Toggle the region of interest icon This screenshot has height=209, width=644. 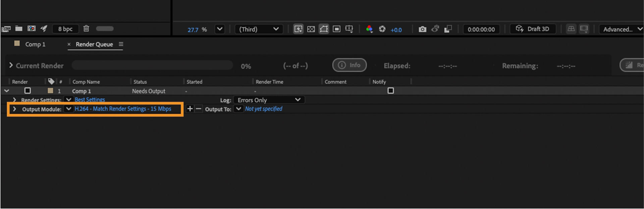coord(336,29)
